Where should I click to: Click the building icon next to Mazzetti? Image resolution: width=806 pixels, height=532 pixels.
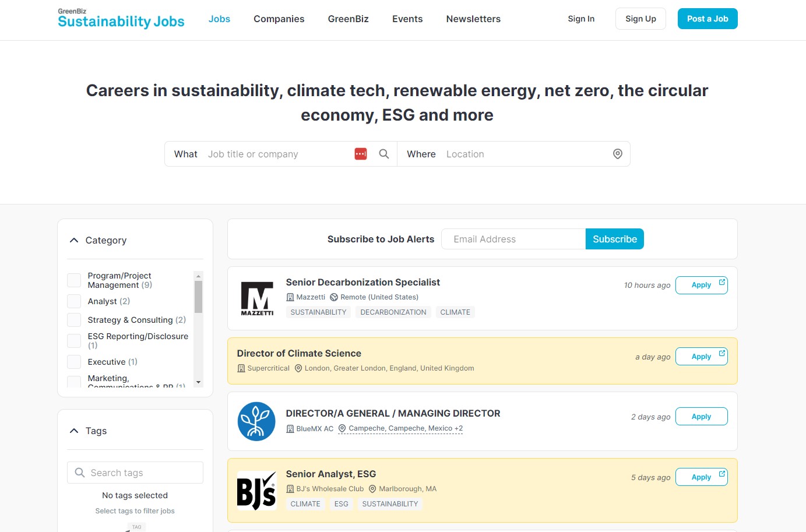290,297
